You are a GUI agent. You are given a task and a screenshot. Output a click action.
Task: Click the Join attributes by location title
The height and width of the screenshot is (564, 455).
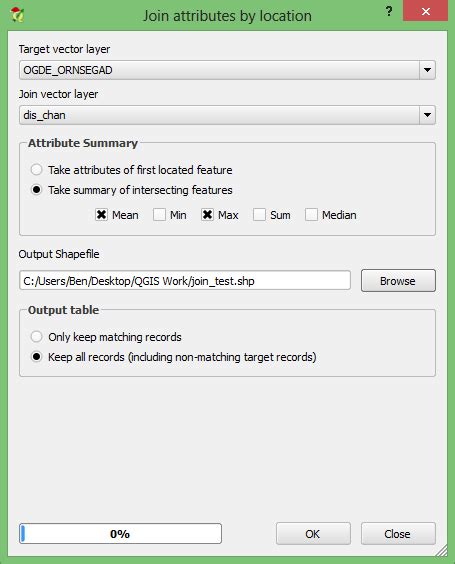coord(227,16)
